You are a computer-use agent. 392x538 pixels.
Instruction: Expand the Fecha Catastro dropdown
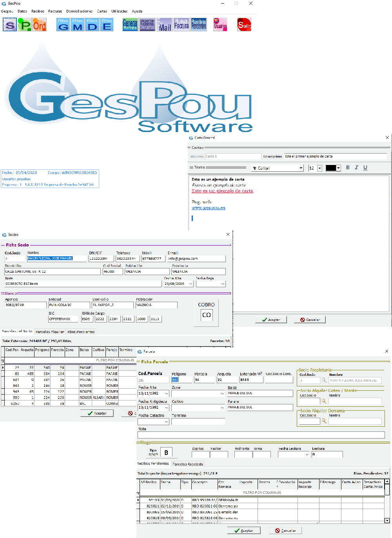click(167, 422)
